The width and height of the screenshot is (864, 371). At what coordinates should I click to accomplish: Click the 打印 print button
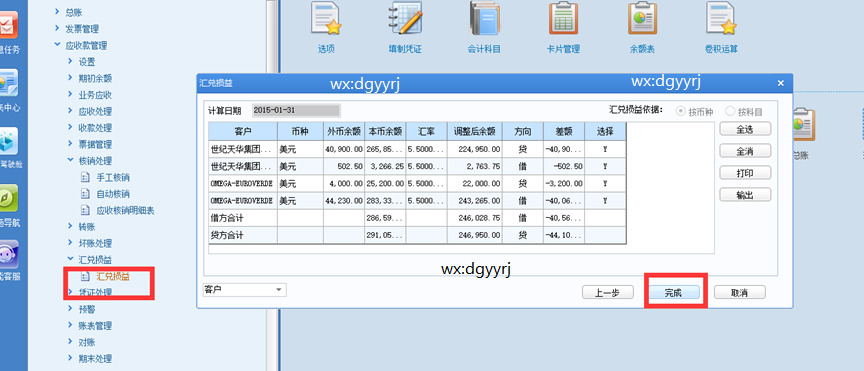point(745,173)
